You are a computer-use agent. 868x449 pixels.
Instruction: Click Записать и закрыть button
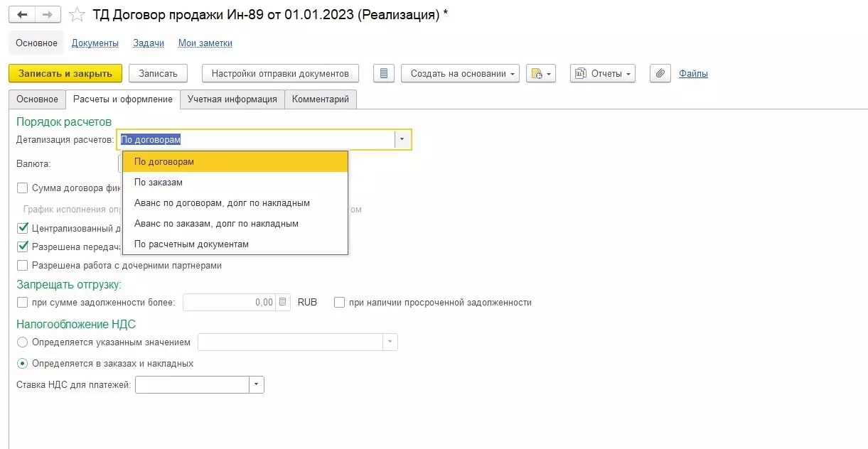[65, 73]
